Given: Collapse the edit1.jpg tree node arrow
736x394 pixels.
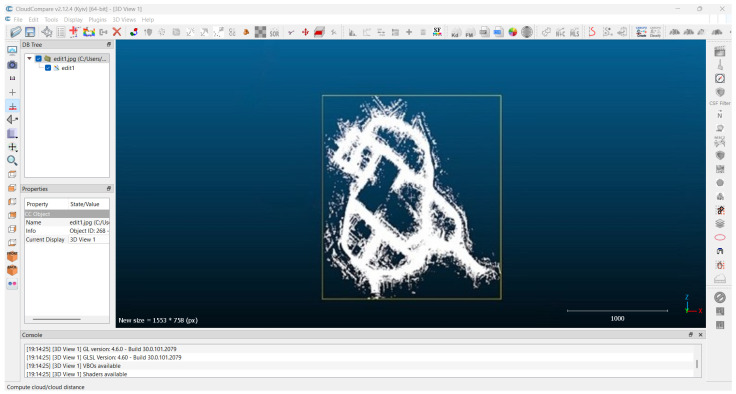Looking at the screenshot, I should [30, 59].
